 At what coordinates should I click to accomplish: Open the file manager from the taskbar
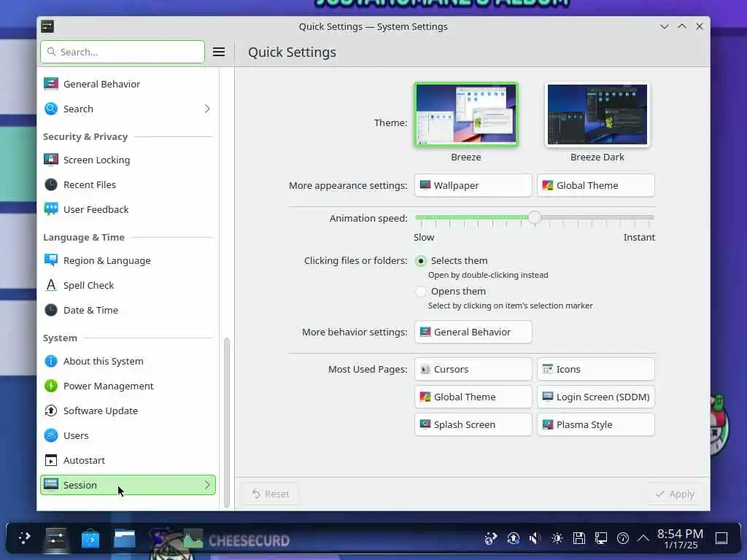[x=124, y=539]
